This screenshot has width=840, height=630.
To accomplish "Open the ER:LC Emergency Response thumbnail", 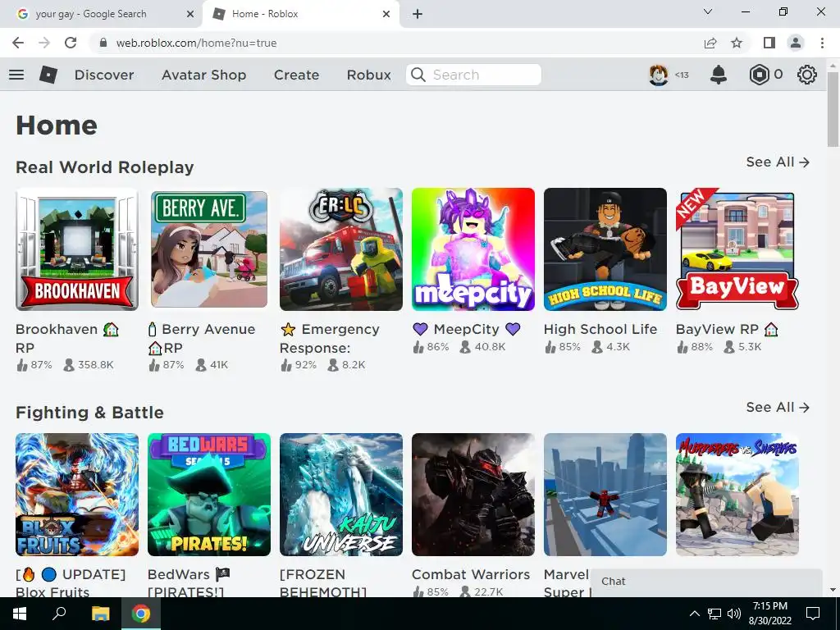I will pyautogui.click(x=341, y=249).
